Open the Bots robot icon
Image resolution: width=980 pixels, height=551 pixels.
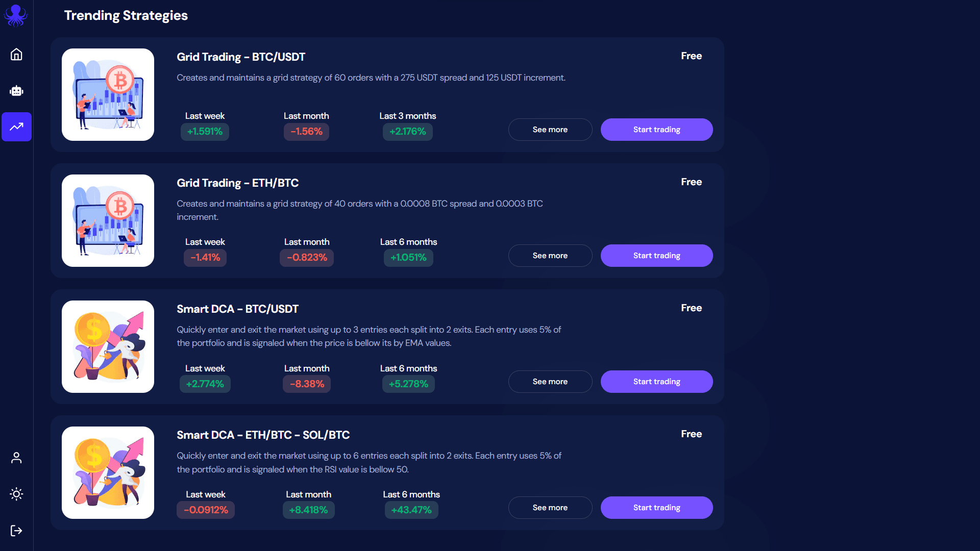tap(16, 91)
